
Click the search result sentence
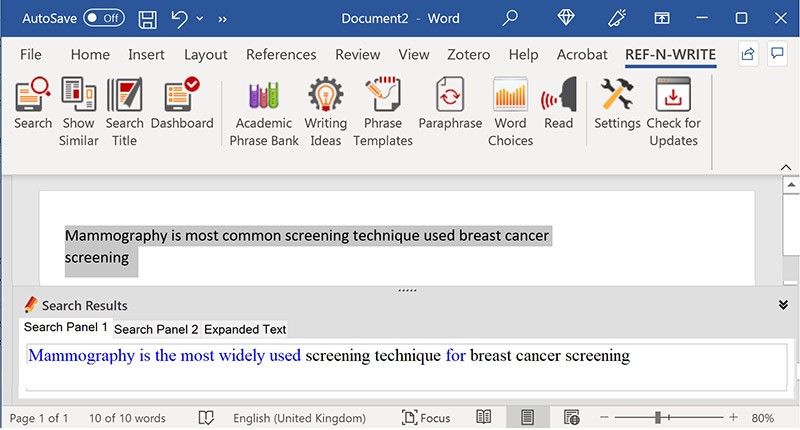(x=329, y=356)
